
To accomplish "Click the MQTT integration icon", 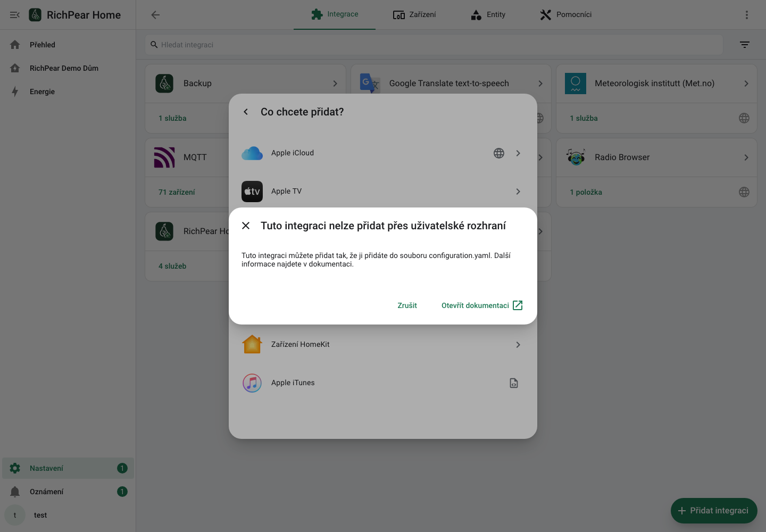I will tap(164, 157).
